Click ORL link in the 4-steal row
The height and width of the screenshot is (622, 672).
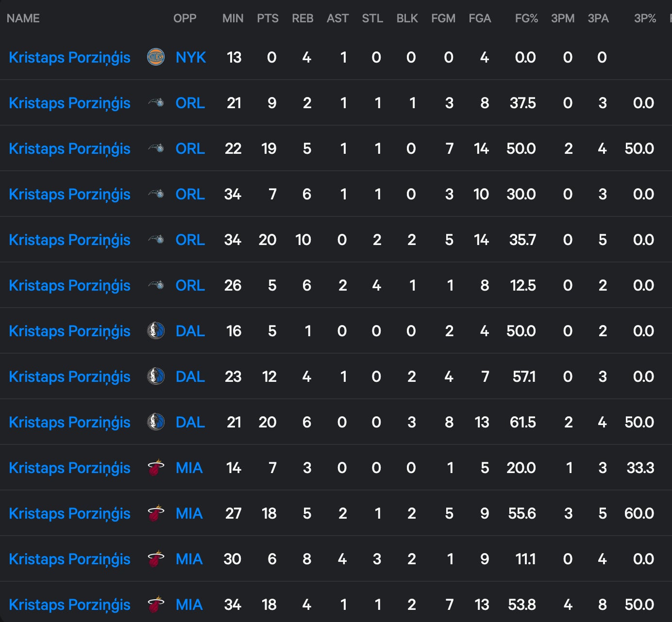190,285
